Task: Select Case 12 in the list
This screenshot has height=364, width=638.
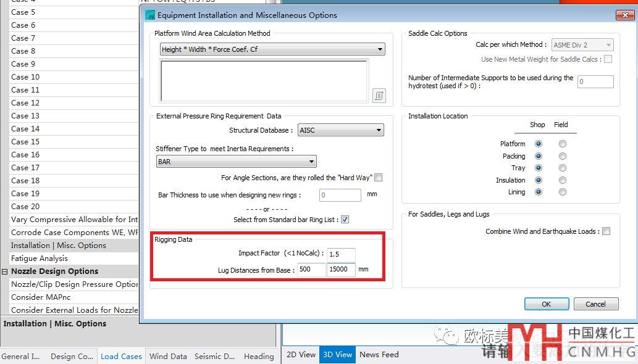Action: (x=73, y=103)
